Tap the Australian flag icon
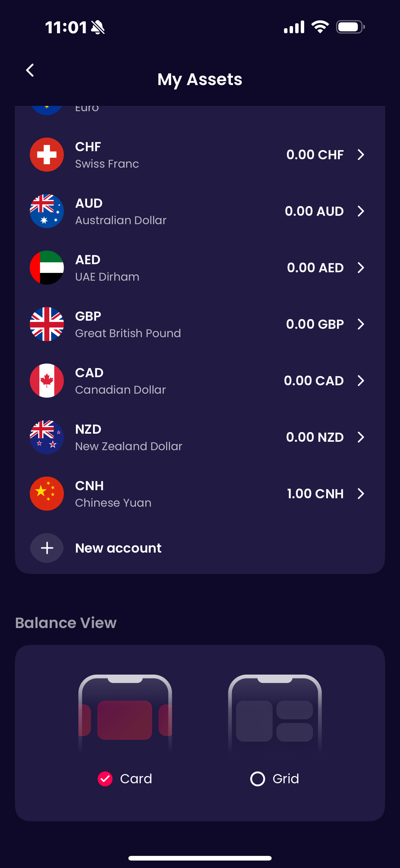This screenshot has height=868, width=400. (x=47, y=211)
